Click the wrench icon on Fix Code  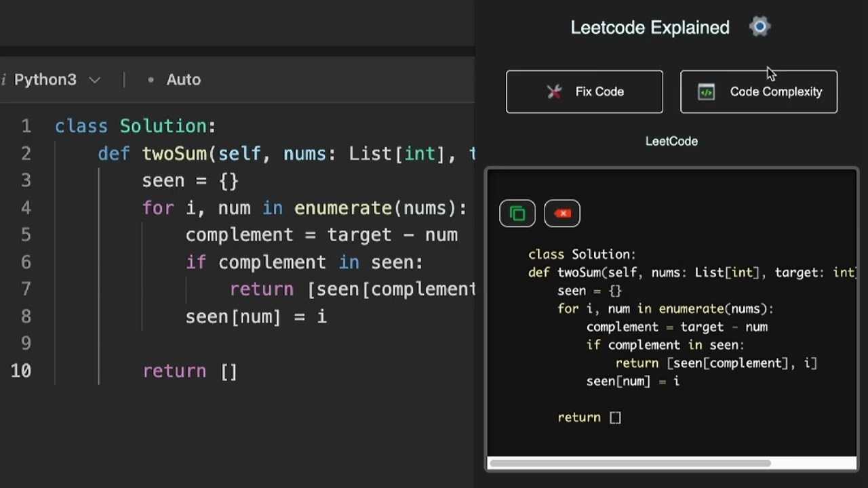tap(555, 91)
